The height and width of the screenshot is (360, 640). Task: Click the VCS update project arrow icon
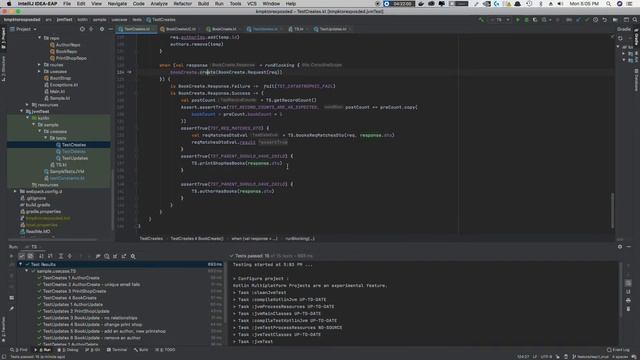(x=578, y=20)
